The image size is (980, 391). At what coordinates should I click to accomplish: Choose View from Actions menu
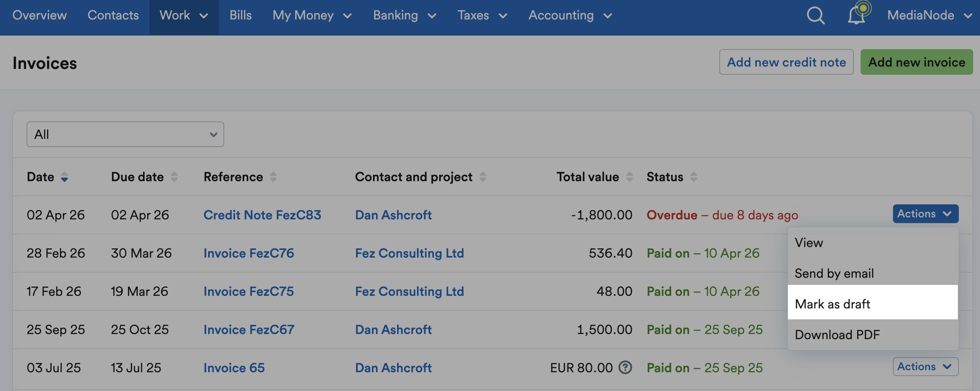click(873, 243)
